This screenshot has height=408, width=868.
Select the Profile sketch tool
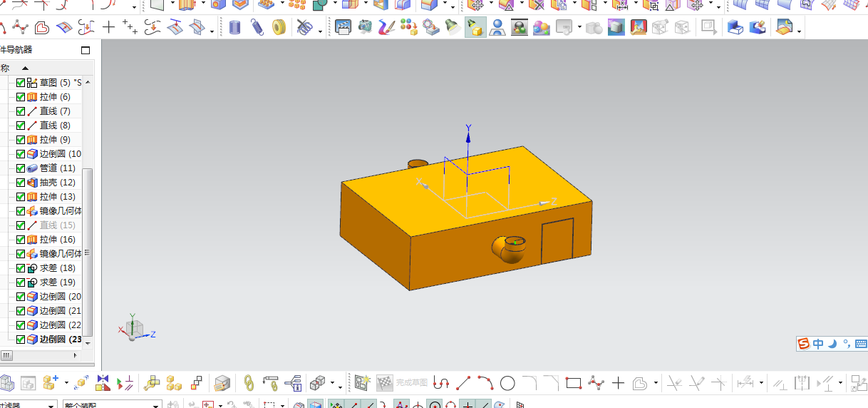pos(441,383)
